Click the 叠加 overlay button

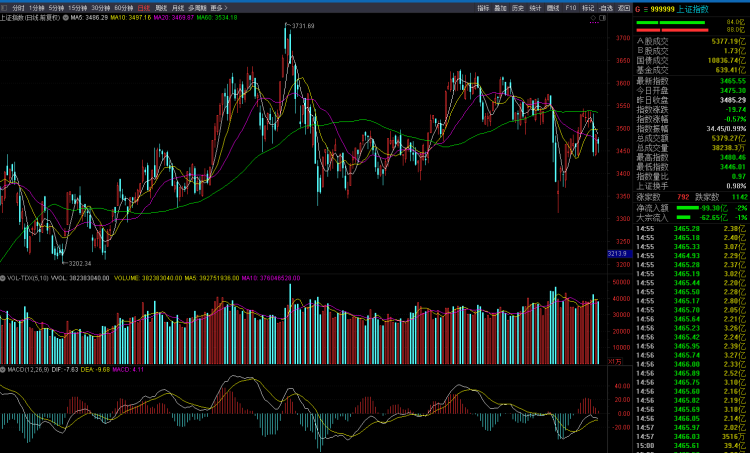500,8
